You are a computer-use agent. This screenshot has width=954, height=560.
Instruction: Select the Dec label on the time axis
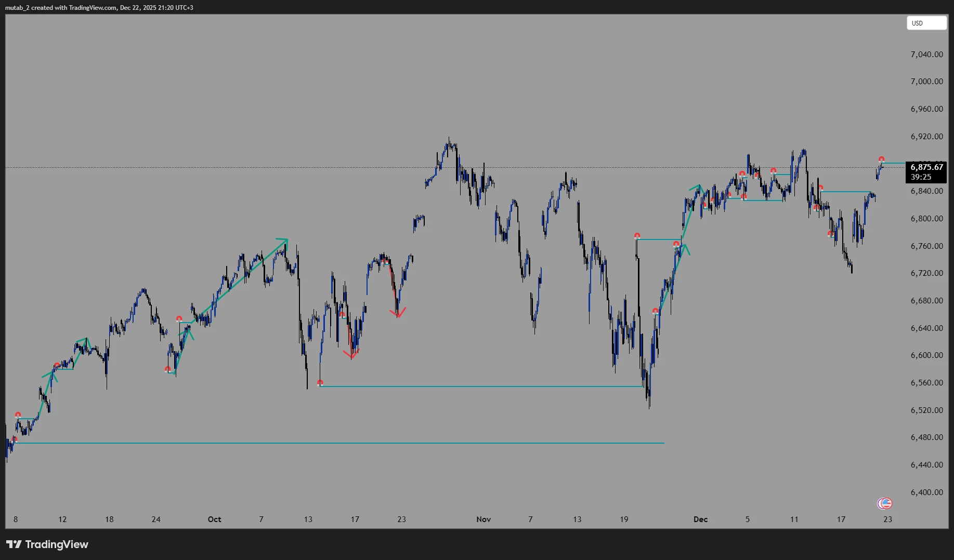700,519
